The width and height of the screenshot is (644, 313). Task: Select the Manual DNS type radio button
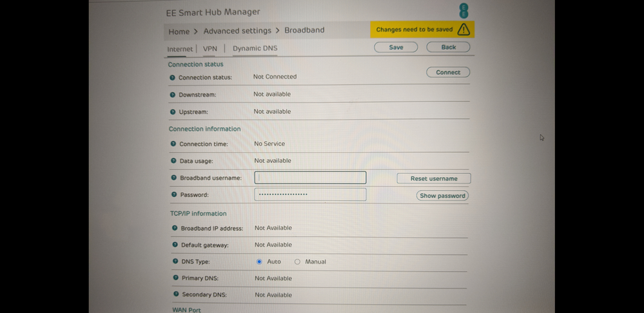[297, 261]
